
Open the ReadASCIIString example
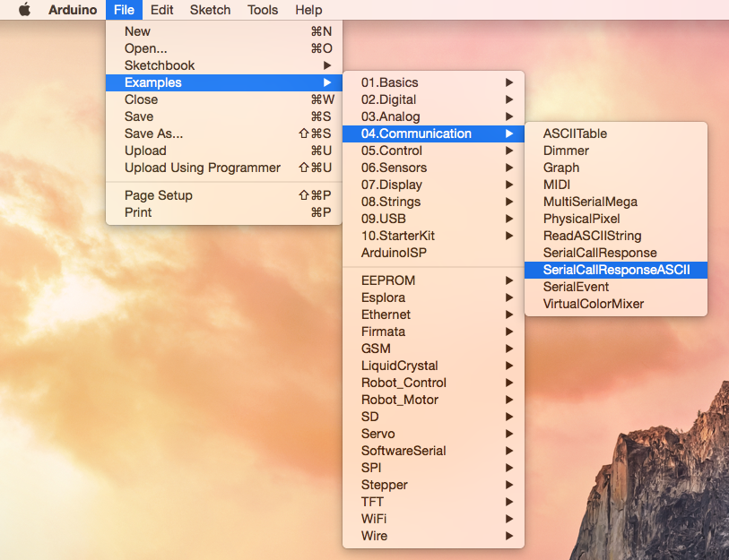616,236
